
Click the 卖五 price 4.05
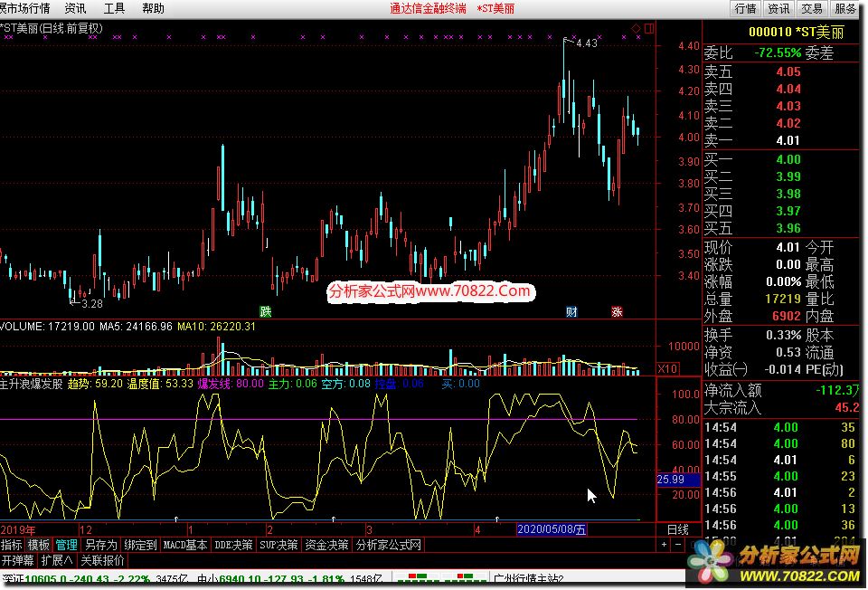click(788, 71)
